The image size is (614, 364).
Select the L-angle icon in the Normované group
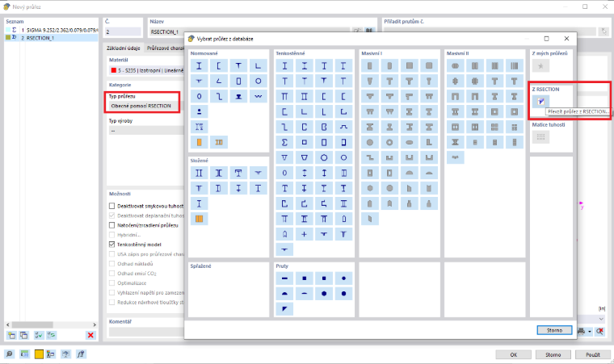[258, 65]
